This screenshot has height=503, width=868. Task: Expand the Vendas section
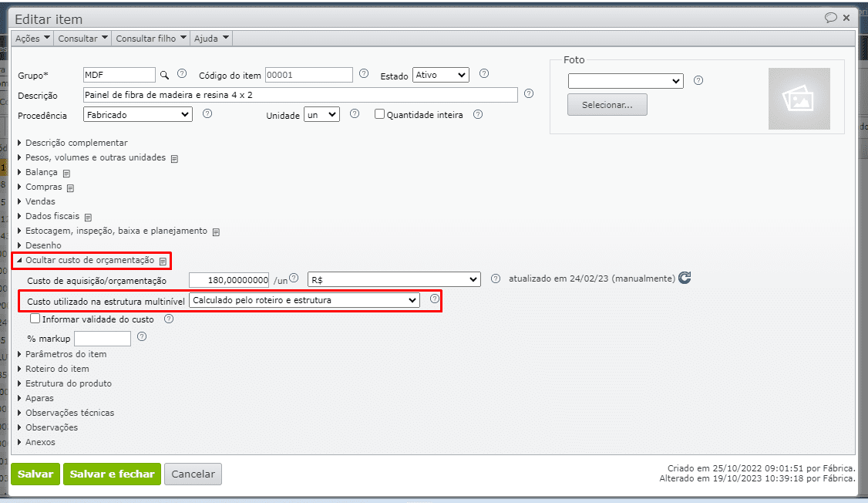(x=40, y=201)
